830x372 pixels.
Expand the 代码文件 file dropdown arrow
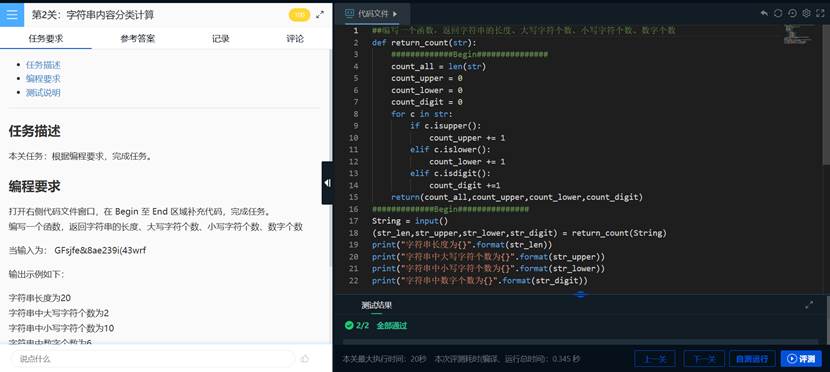click(x=395, y=14)
